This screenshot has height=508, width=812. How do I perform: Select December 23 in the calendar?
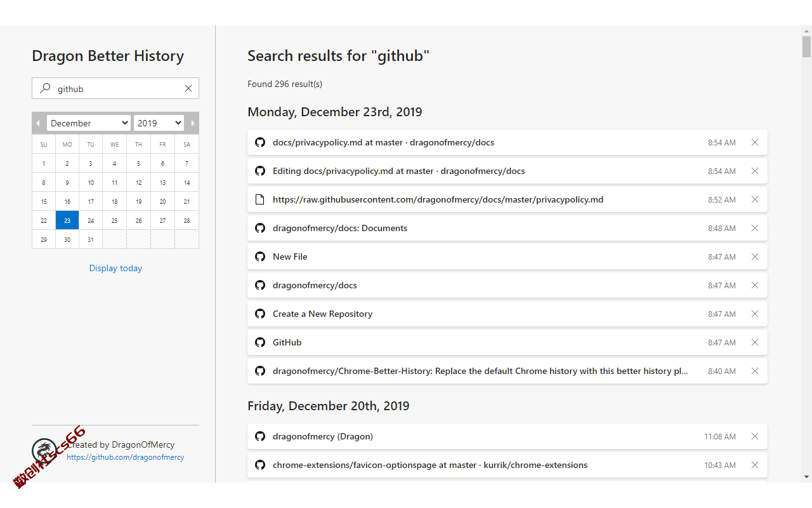point(67,220)
